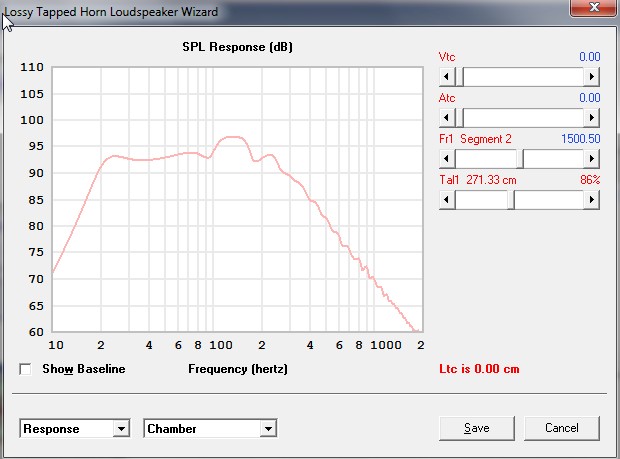Click the Fr1 value 1500.50
This screenshot has height=459, width=620.
(x=580, y=139)
